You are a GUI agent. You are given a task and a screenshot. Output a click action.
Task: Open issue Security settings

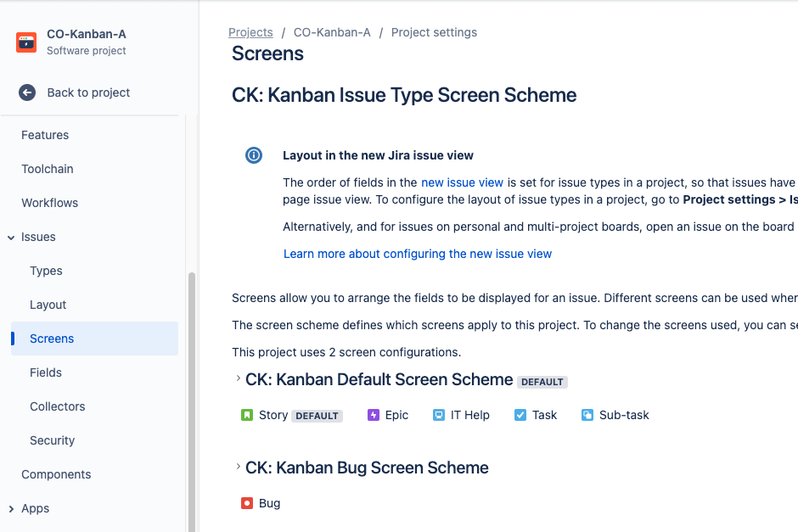[52, 440]
